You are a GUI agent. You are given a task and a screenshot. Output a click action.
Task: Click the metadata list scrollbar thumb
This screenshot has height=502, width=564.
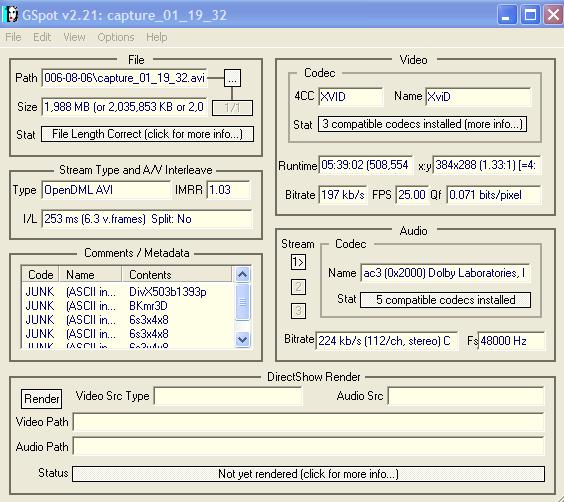point(242,302)
